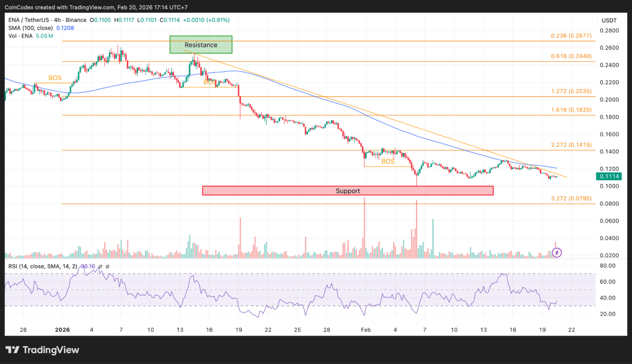Select the Vol · ENA indicator label
Viewport: 632px width, 364px height.
[x=20, y=36]
